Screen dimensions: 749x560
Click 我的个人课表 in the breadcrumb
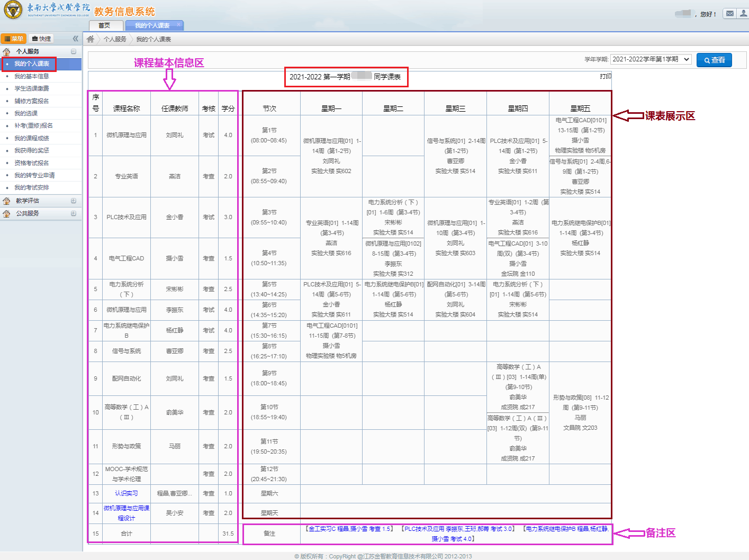tap(154, 39)
